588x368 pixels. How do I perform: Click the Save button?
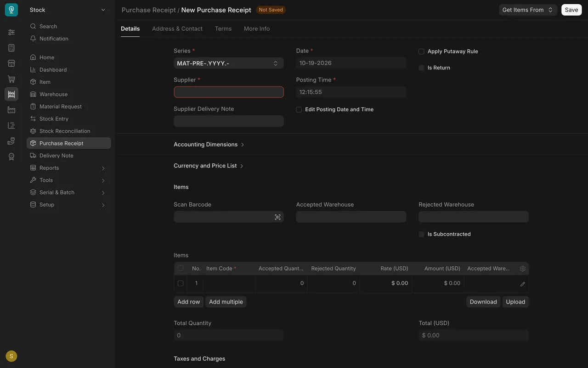[x=571, y=10]
